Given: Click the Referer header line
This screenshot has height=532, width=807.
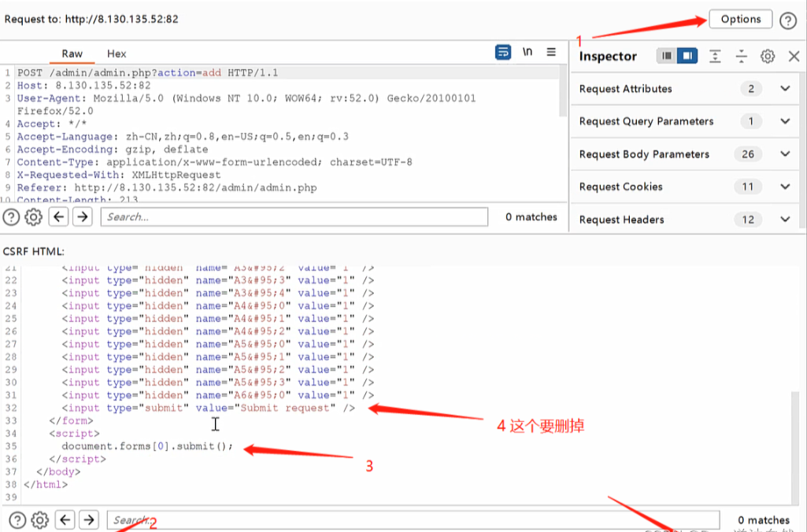Looking at the screenshot, I should (x=167, y=188).
